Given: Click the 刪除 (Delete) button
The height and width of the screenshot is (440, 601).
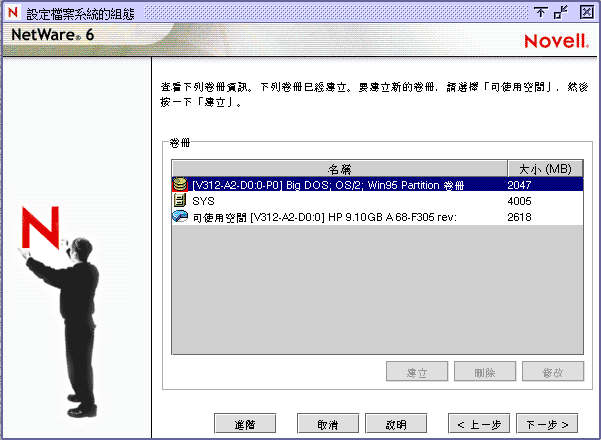Looking at the screenshot, I should 485,371.
